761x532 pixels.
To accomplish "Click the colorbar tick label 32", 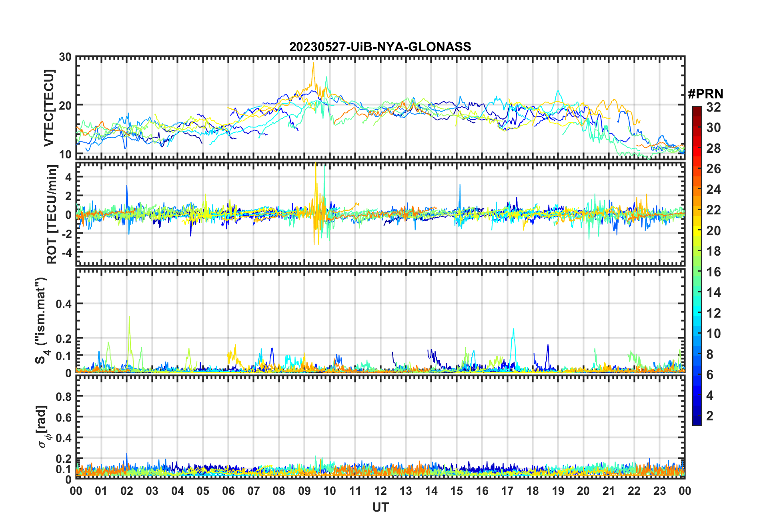I will [x=713, y=107].
